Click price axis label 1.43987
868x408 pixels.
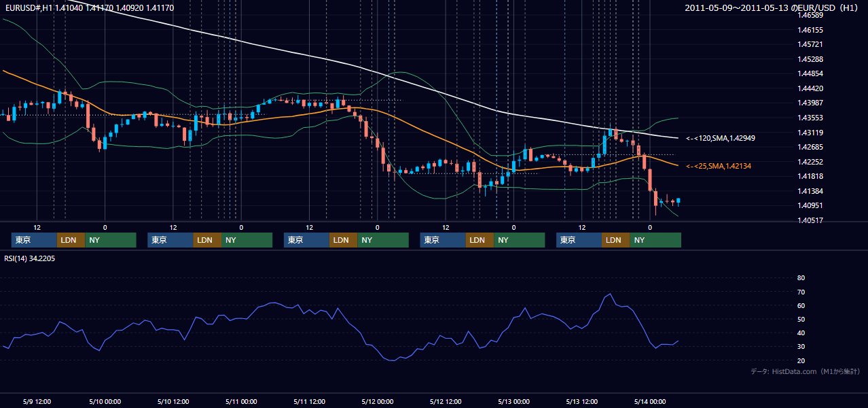coord(810,103)
